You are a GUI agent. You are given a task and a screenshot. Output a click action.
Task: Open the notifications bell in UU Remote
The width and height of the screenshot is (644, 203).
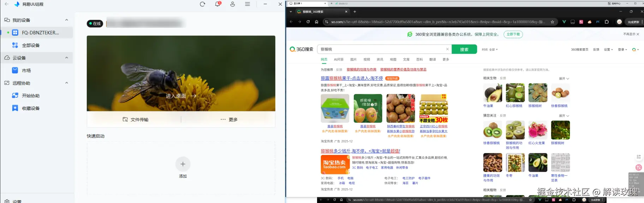tap(218, 4)
